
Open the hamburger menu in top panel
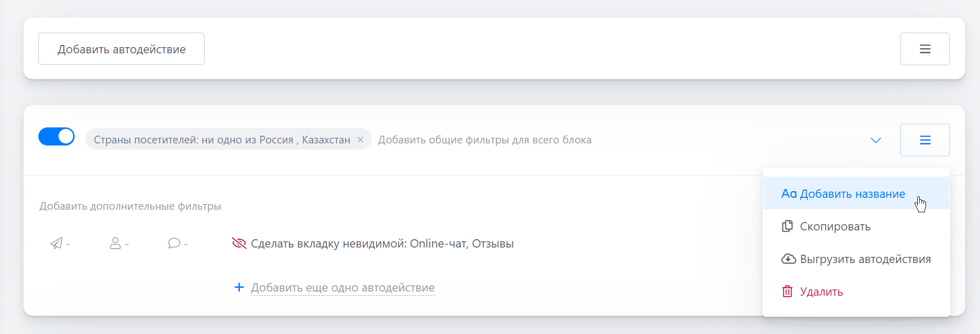click(x=925, y=49)
